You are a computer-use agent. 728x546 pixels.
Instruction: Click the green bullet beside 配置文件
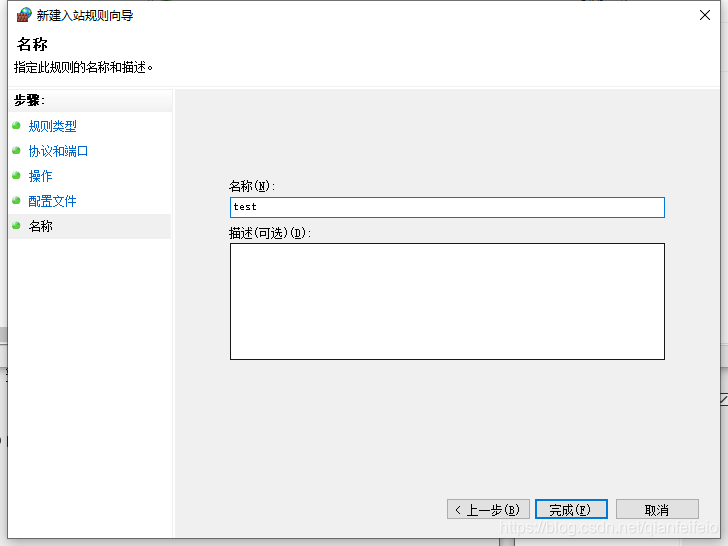(16, 201)
